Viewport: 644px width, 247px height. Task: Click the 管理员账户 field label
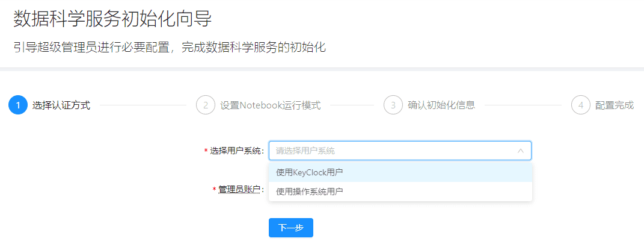click(x=241, y=190)
